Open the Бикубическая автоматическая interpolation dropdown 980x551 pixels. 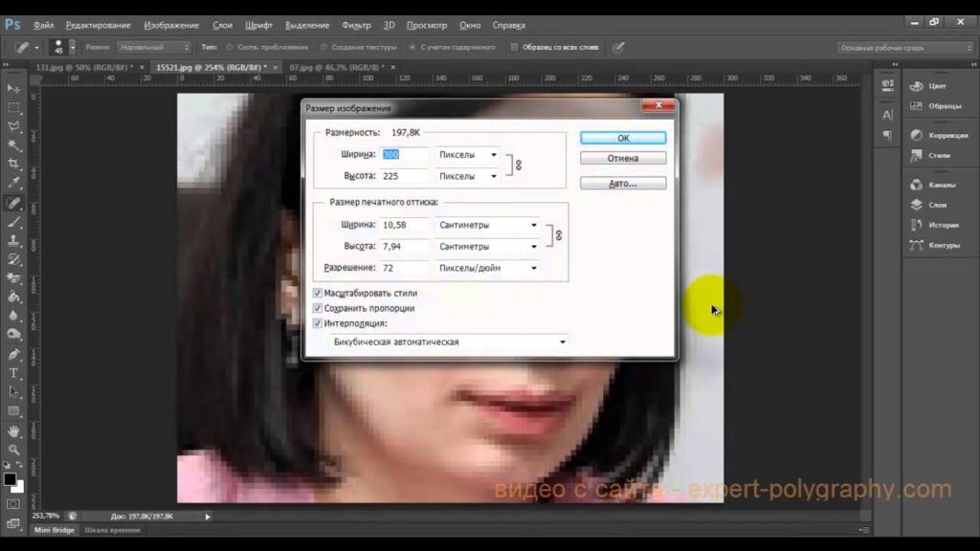coord(447,342)
